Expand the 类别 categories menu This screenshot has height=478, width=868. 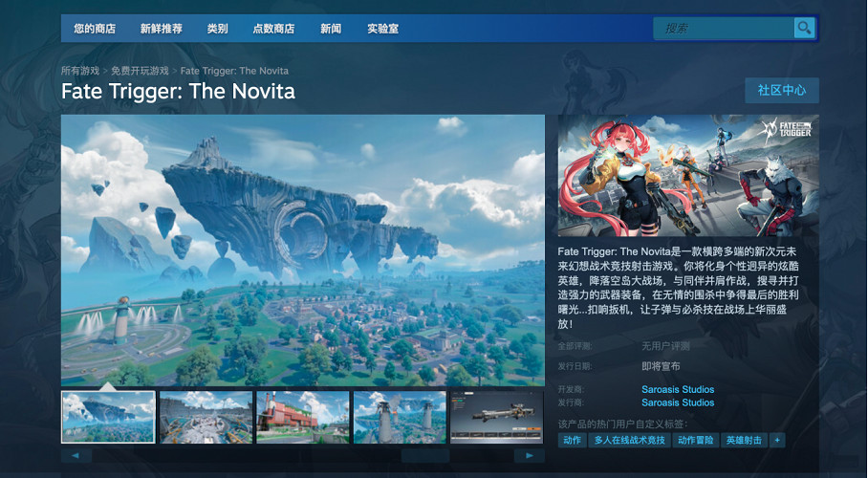(x=218, y=29)
